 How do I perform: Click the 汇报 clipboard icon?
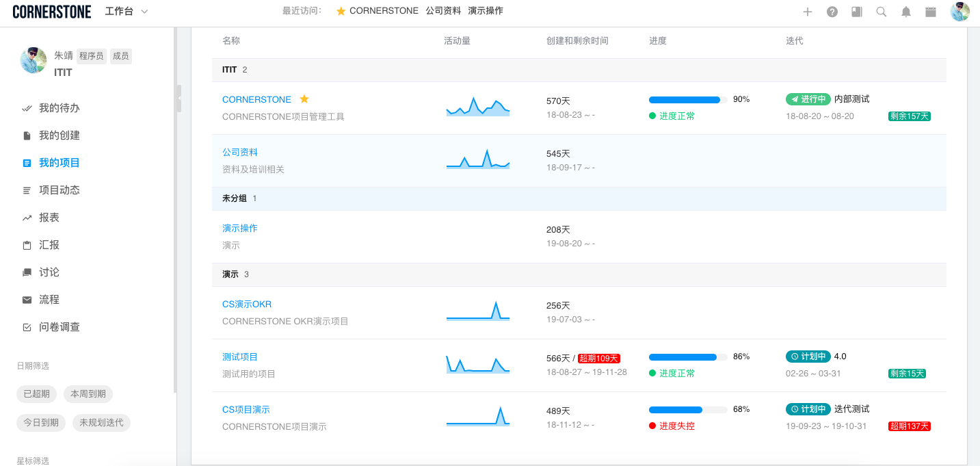coord(27,245)
